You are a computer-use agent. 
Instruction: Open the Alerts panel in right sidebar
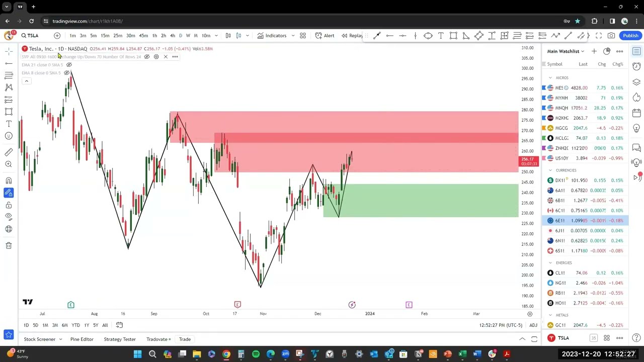(636, 66)
